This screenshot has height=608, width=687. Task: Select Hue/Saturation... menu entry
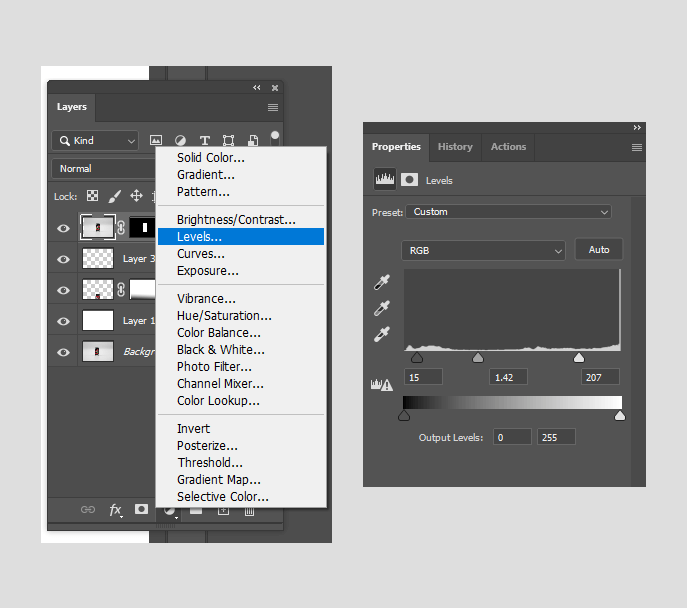pyautogui.click(x=241, y=316)
